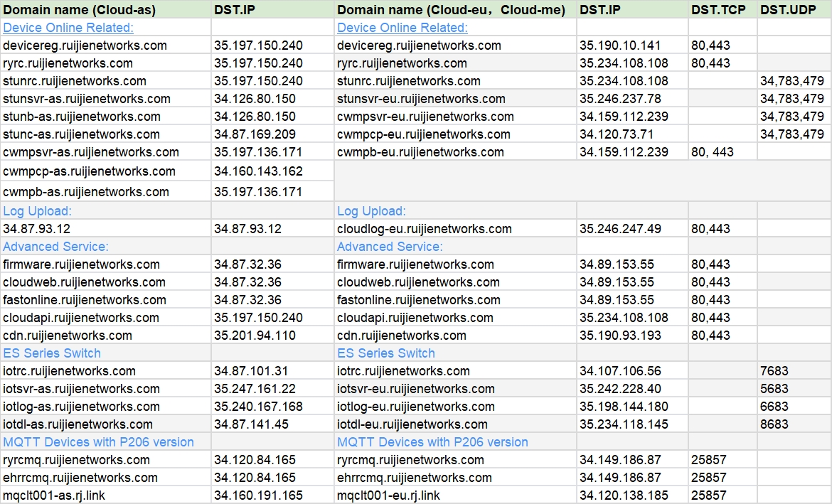Click Domain name (Cloud-eu, Cloud-me) header cell
Image resolution: width=832 pixels, height=504 pixels.
451,10
